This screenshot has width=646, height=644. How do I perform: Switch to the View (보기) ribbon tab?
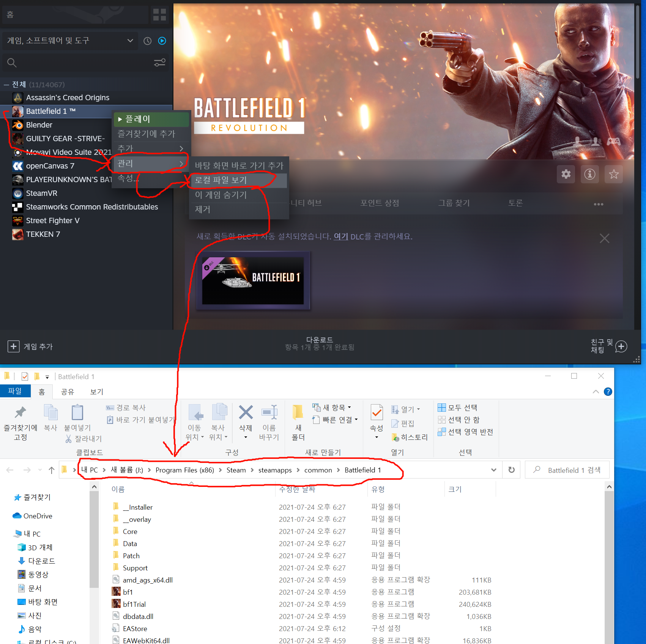click(96, 392)
